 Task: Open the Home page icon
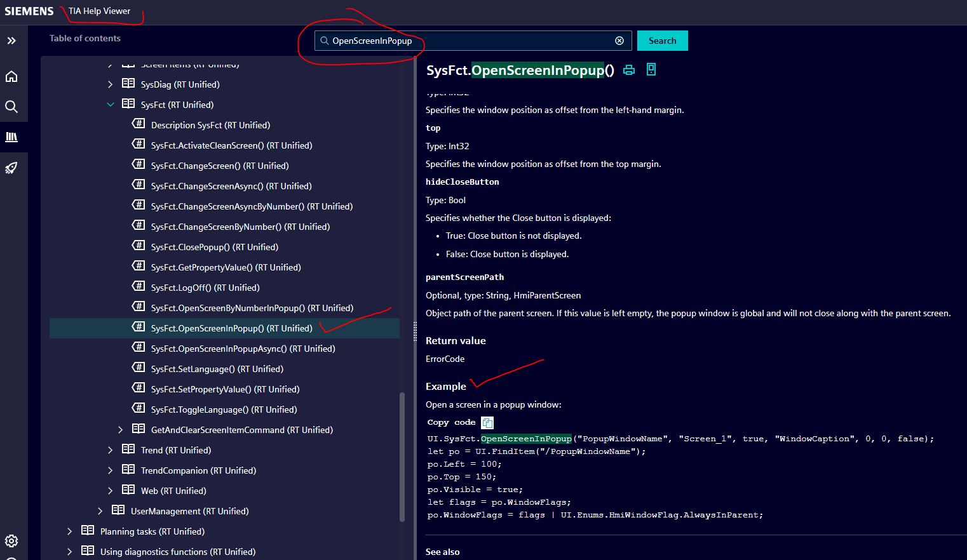11,77
